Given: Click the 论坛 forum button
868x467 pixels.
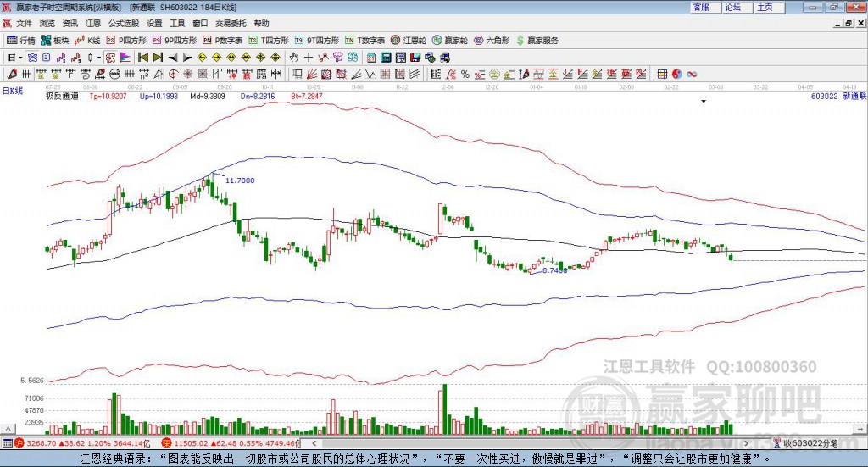Looking at the screenshot, I should 737,7.
